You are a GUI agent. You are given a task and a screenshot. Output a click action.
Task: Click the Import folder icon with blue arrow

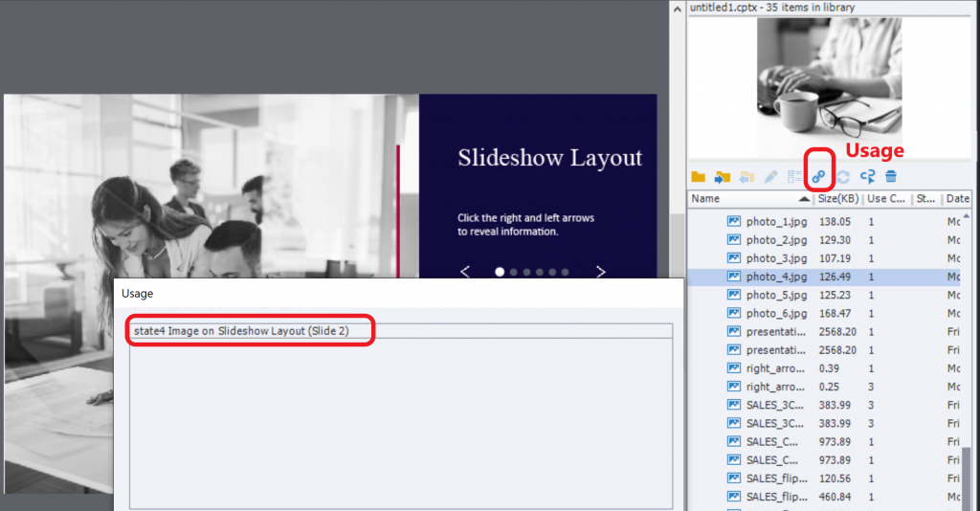[722, 177]
